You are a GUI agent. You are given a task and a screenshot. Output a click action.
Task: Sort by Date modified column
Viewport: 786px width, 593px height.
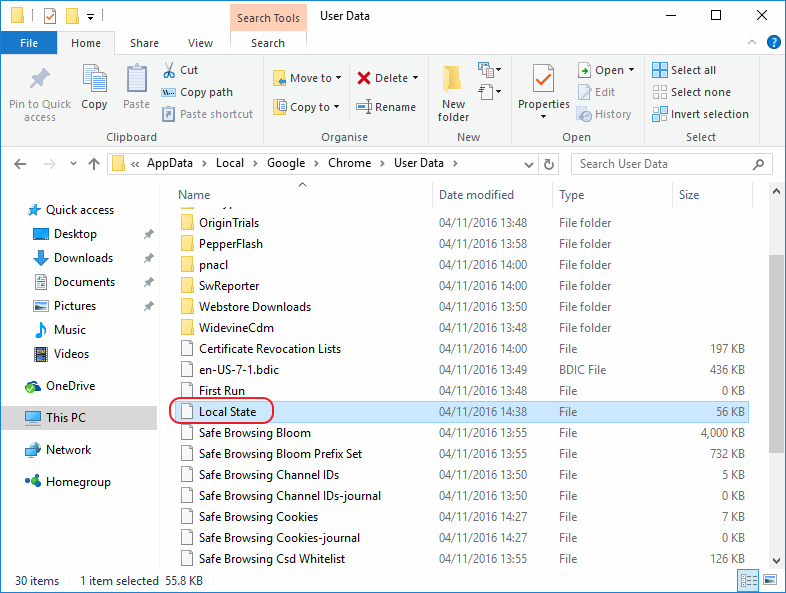tap(476, 195)
